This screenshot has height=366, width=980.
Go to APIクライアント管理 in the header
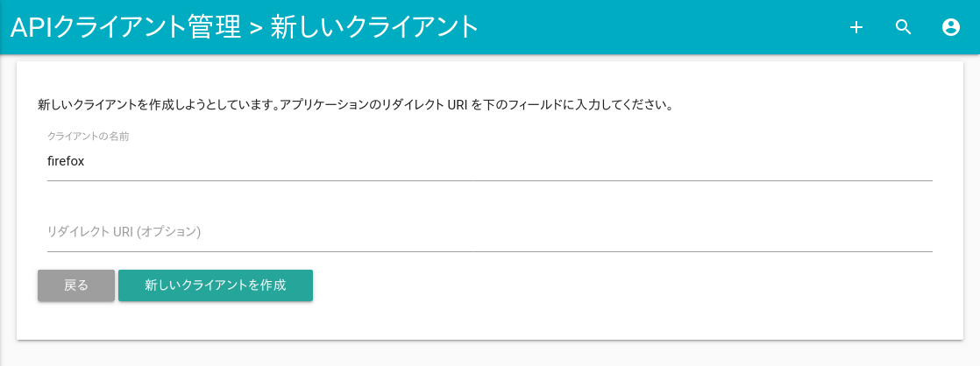coord(125,27)
